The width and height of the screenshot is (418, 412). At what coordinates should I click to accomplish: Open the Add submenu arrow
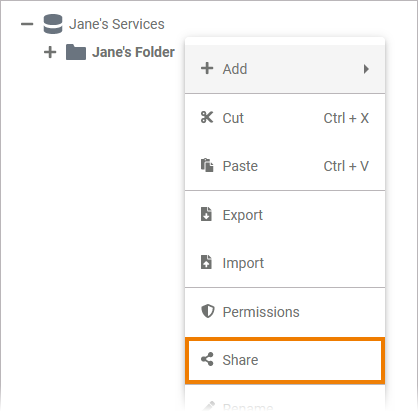[366, 69]
